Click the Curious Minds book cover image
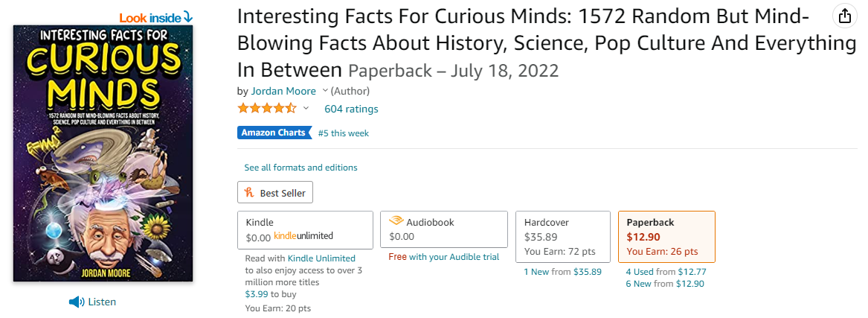 tap(103, 153)
